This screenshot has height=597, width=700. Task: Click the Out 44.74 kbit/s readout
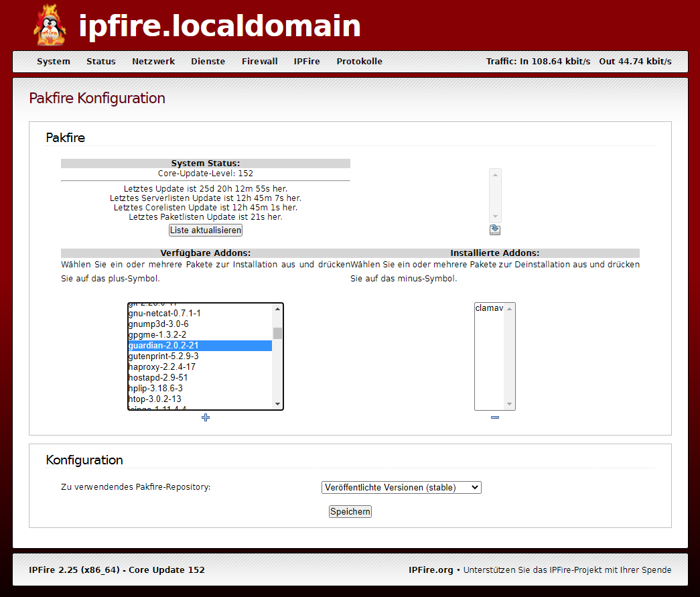point(635,62)
